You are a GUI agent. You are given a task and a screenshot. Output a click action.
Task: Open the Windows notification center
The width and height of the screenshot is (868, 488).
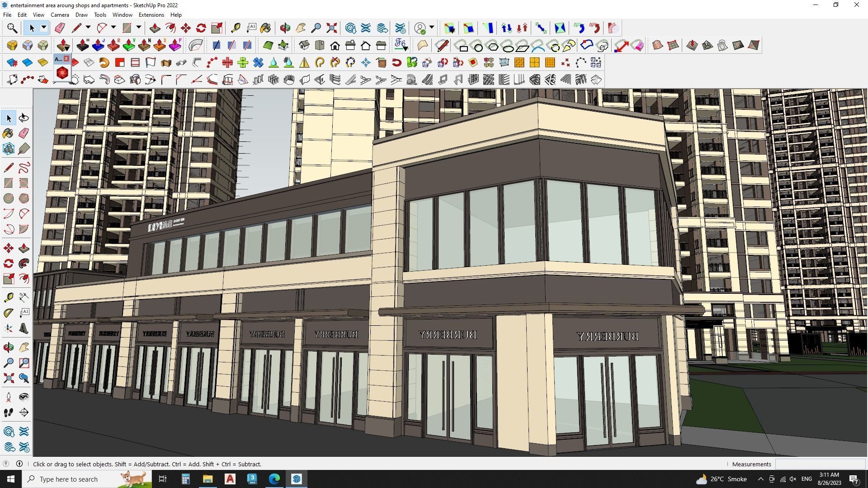(854, 479)
